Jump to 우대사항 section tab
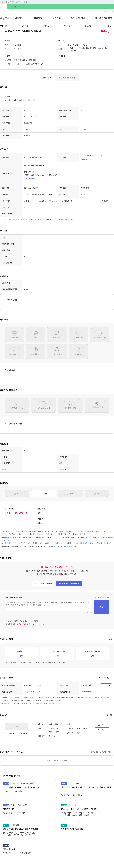The width and height of the screenshot is (114, 868). pos(46,26)
